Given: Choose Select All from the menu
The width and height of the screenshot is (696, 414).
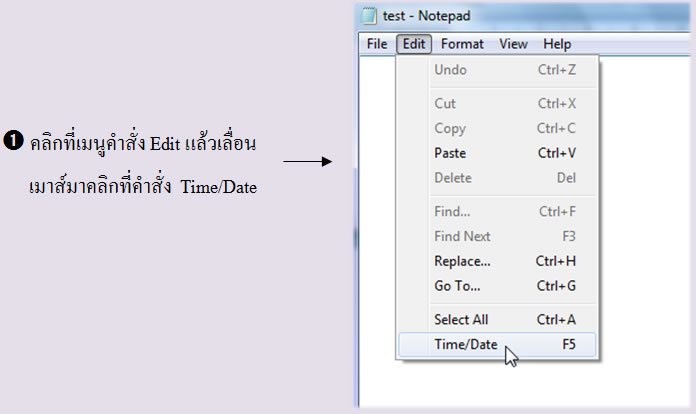Looking at the screenshot, I should click(x=497, y=320).
